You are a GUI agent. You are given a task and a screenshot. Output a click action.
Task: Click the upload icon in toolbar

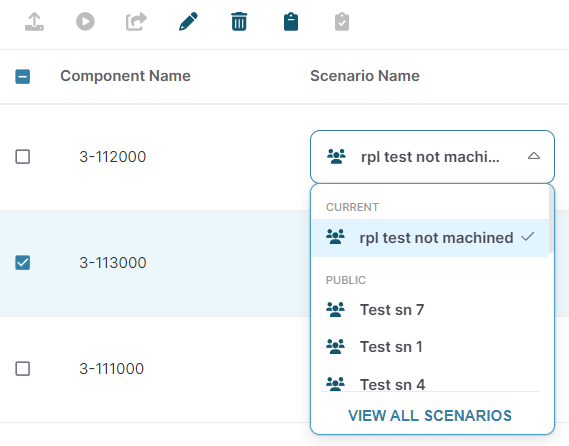pos(34,22)
